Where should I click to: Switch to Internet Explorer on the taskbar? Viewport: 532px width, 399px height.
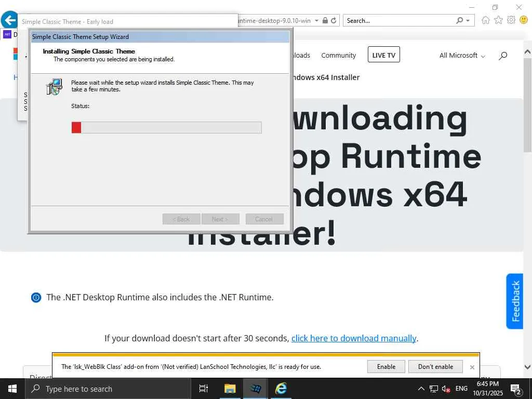click(281, 389)
